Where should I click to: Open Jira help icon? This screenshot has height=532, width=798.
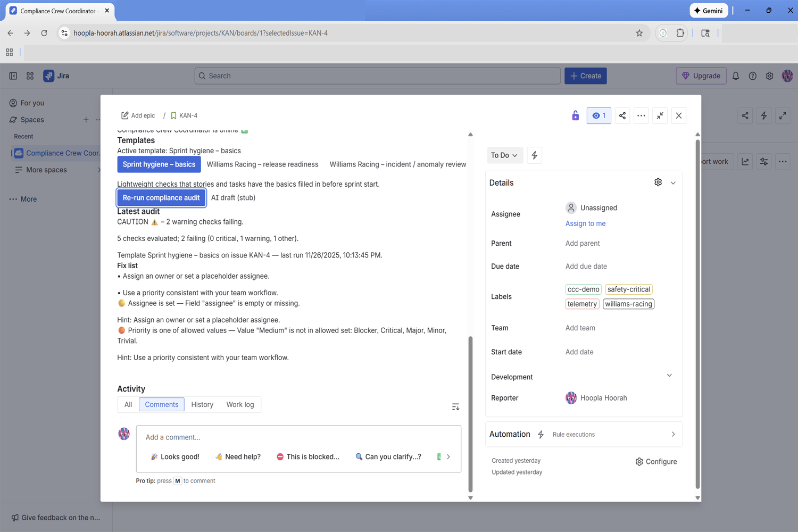(x=752, y=76)
